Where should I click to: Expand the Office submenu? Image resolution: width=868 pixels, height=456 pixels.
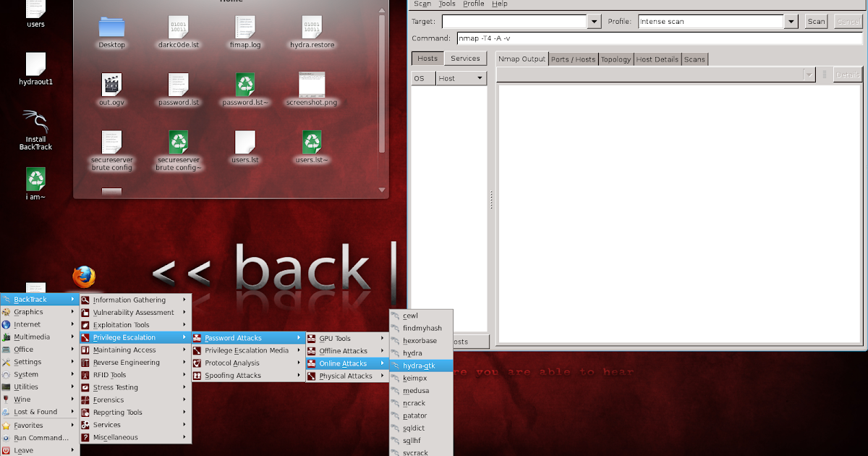[40, 349]
